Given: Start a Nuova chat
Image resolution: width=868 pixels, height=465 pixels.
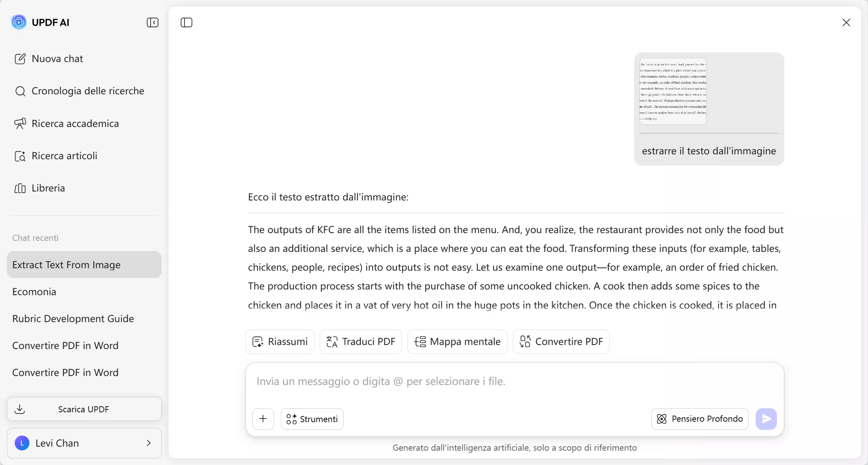Looking at the screenshot, I should pyautogui.click(x=57, y=58).
